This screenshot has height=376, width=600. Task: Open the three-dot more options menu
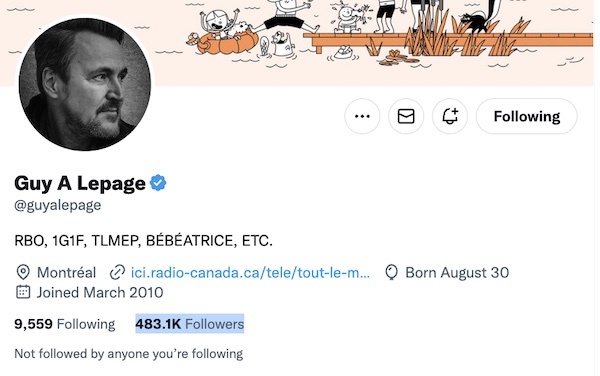362,116
